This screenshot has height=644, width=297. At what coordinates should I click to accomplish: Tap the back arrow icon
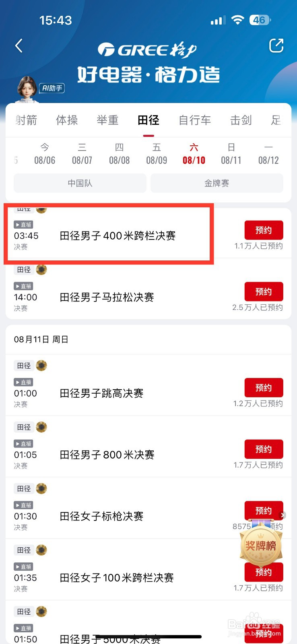19,46
